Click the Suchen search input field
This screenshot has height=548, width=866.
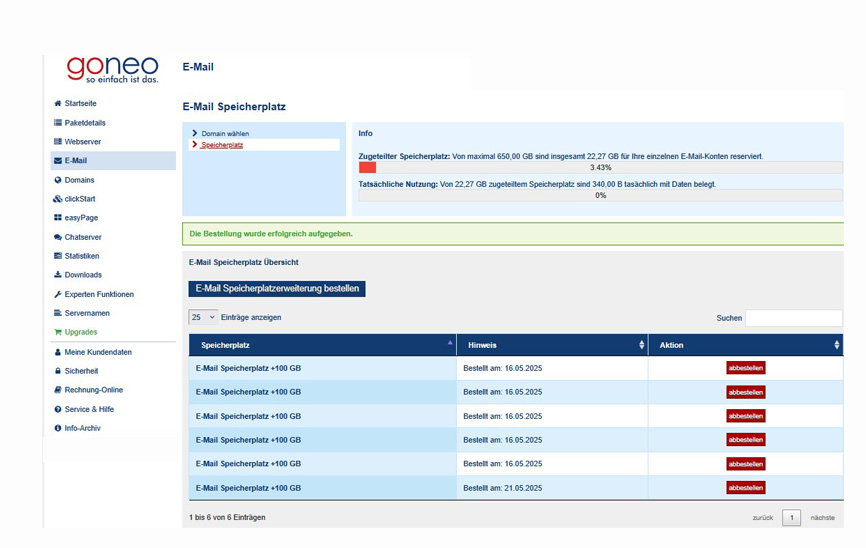794,318
